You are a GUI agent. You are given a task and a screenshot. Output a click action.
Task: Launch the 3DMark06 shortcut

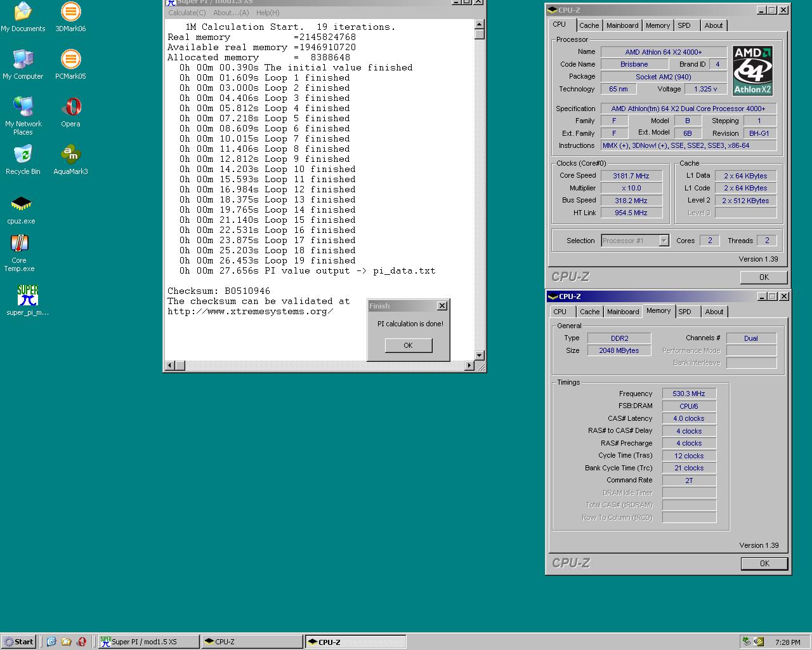(70, 17)
